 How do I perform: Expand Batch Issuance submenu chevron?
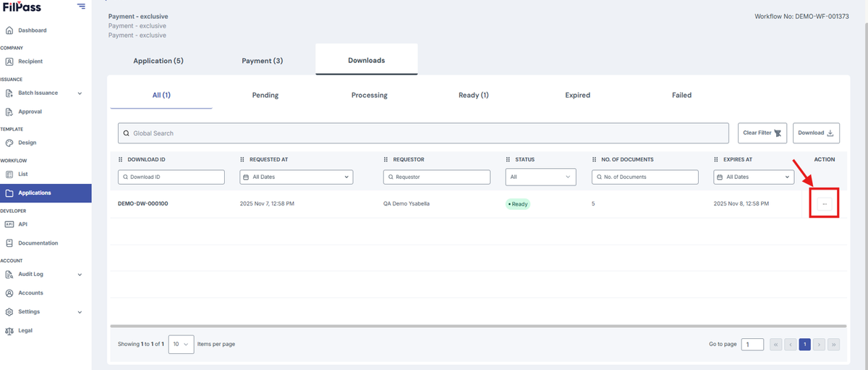80,93
